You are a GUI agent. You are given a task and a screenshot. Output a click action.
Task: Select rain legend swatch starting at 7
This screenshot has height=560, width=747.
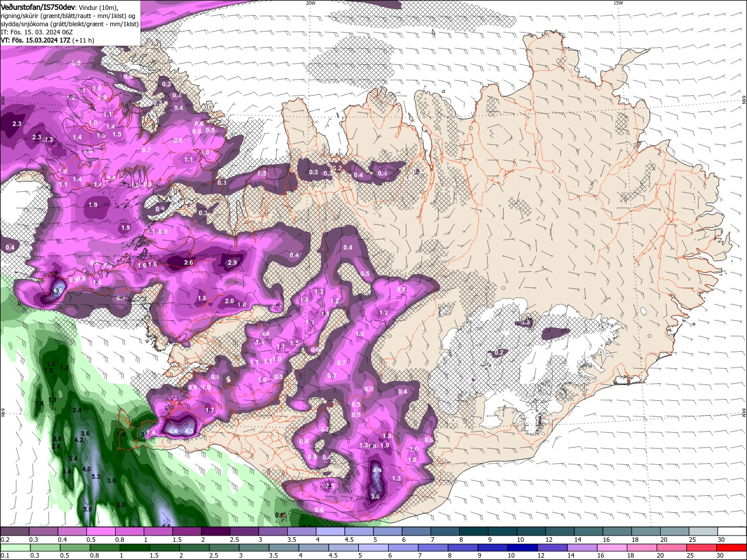coord(432,548)
